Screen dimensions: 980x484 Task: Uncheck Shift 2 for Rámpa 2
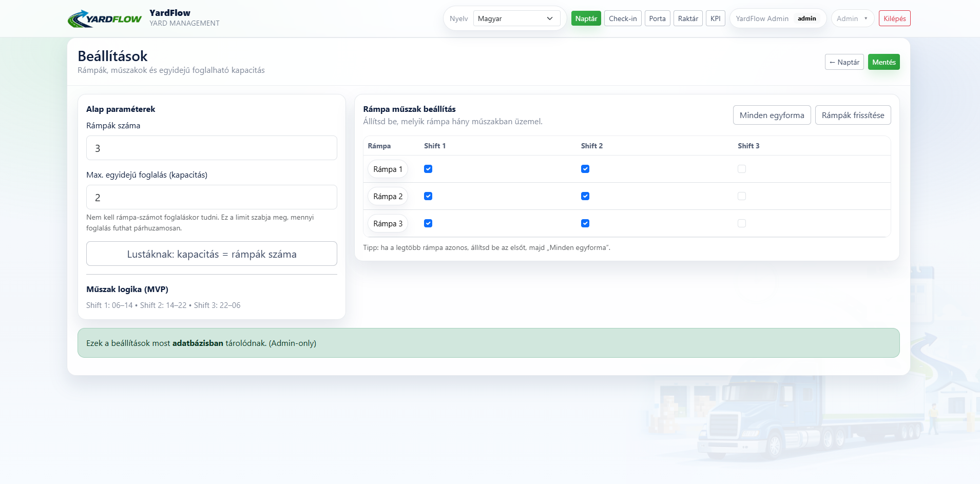[x=585, y=196]
